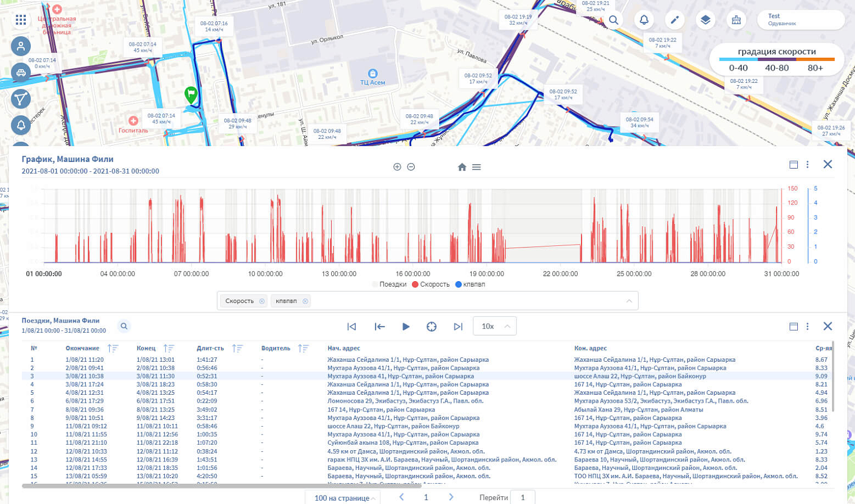Open the 10x playback speed dropdown

(495, 326)
